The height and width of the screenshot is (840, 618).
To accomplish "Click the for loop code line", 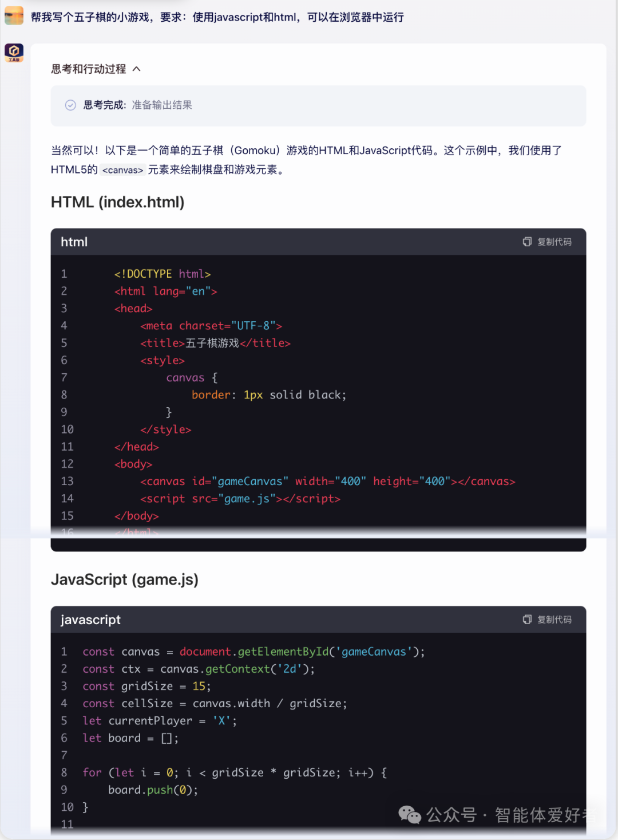I will click(235, 772).
